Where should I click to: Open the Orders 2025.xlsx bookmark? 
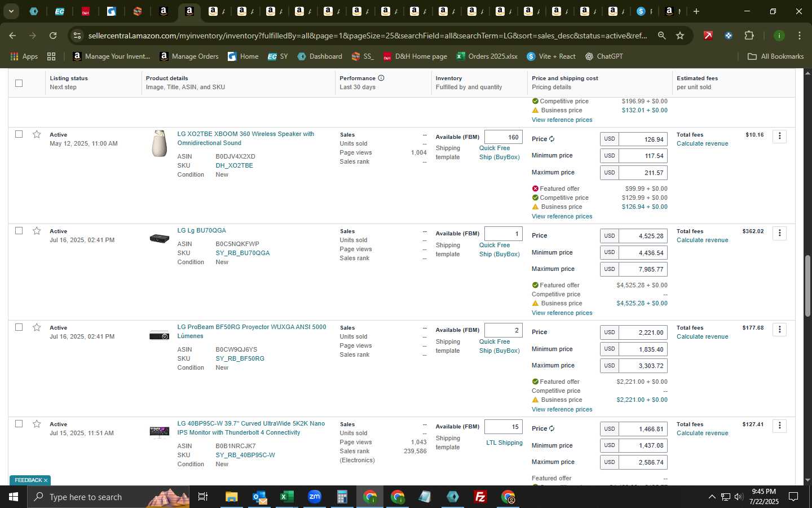coord(487,56)
